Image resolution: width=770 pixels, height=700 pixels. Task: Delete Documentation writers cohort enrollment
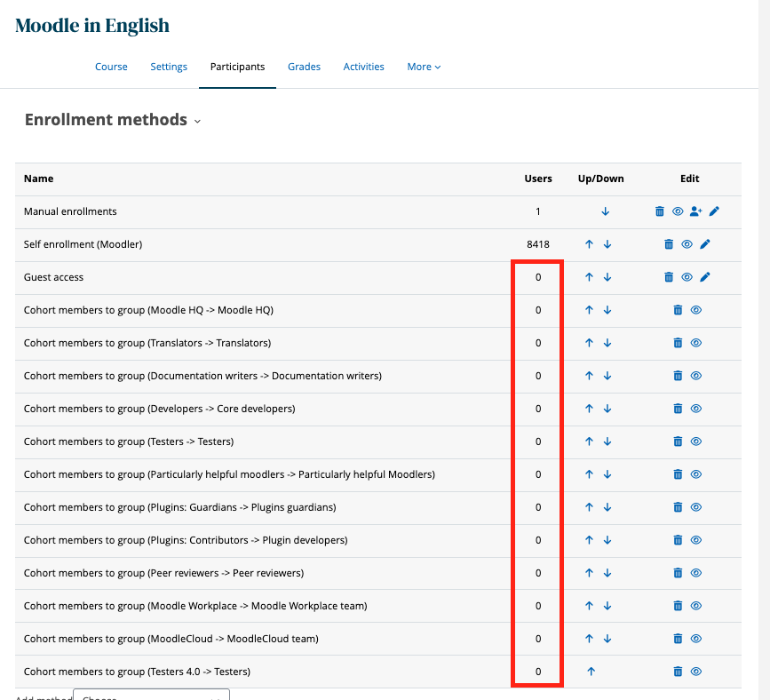click(678, 376)
